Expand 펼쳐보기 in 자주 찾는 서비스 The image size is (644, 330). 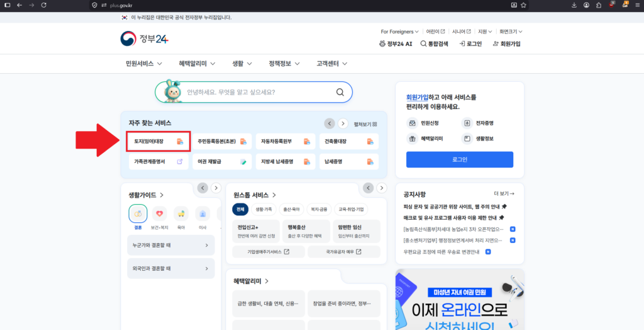coord(365,123)
